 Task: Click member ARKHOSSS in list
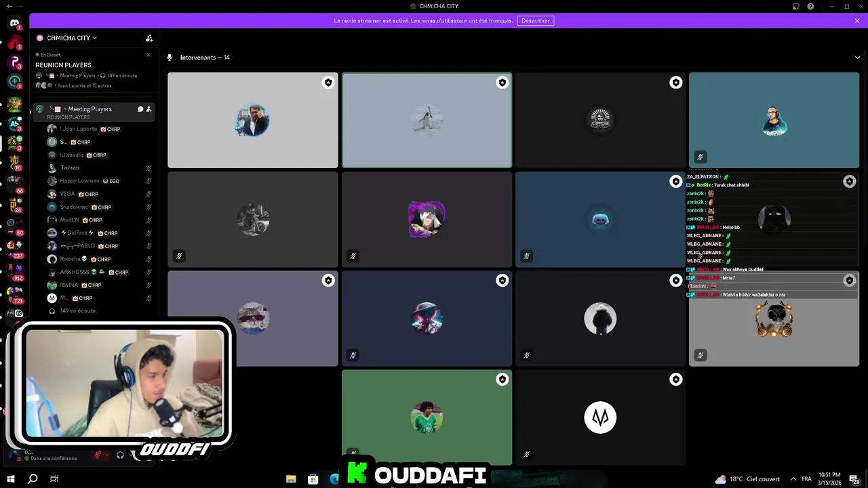(94, 272)
